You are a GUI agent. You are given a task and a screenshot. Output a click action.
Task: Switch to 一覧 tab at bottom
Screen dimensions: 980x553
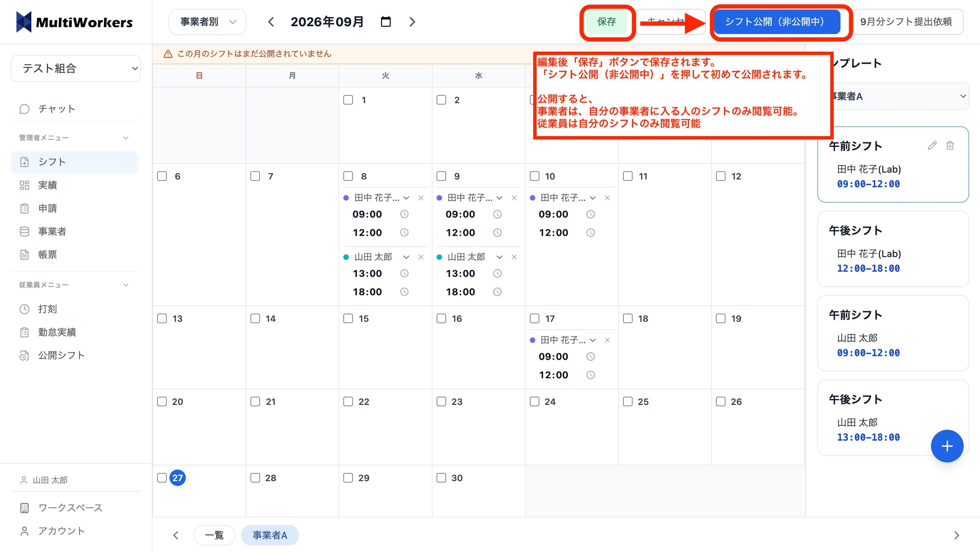214,535
